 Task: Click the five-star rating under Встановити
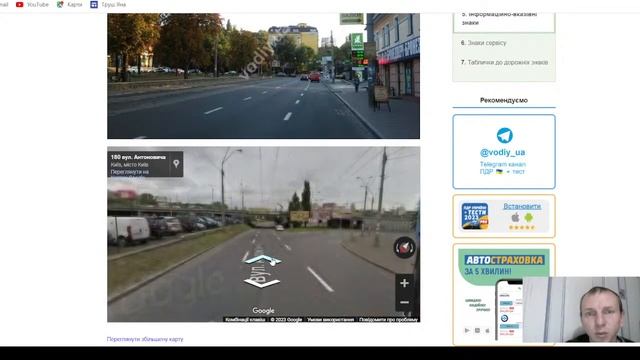(522, 227)
